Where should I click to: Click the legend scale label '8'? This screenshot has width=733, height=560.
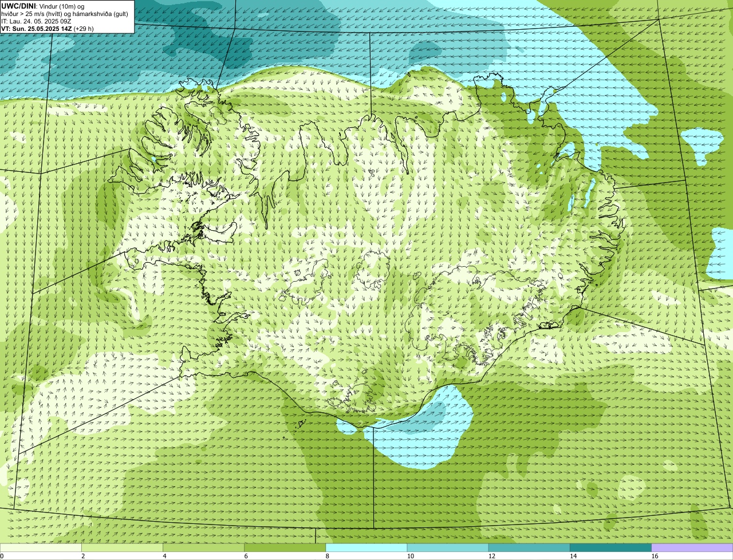[328, 556]
